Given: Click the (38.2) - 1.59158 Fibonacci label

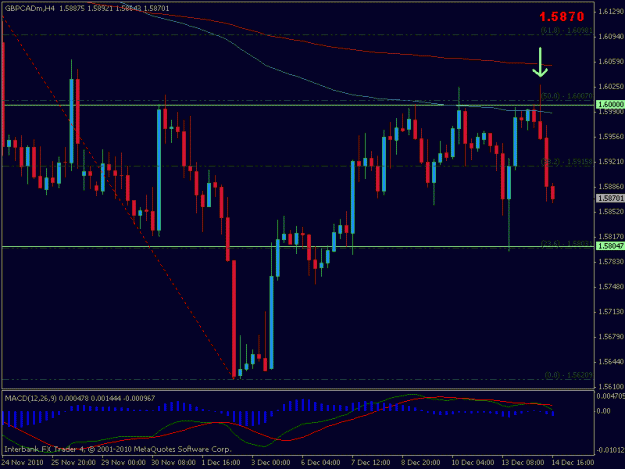Looking at the screenshot, I should pos(566,162).
